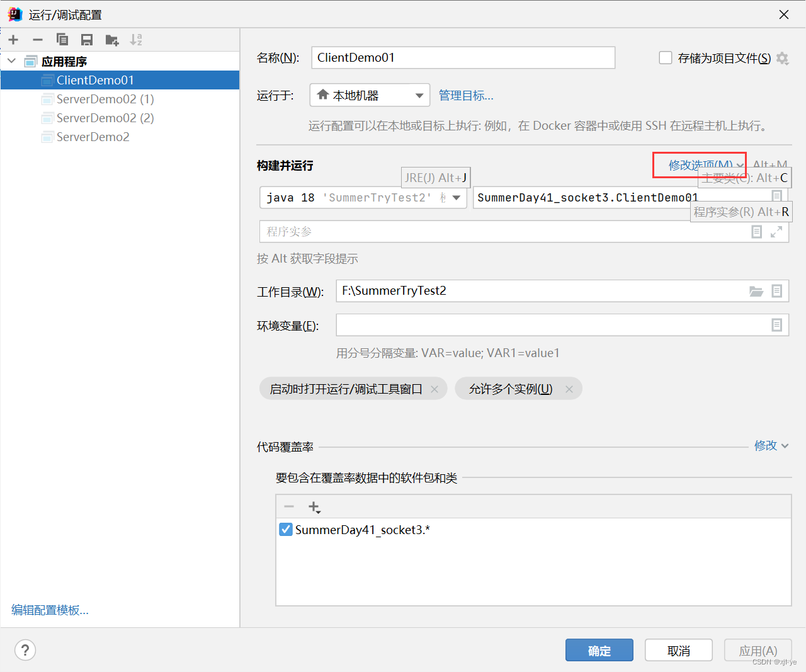Click the 应用(A) apply button
The width and height of the screenshot is (806, 672).
click(758, 651)
